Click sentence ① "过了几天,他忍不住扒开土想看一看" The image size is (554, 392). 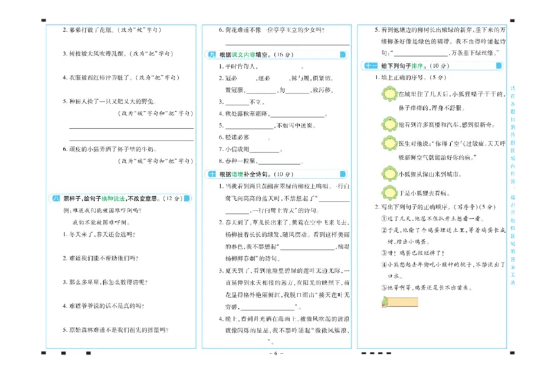(433, 219)
